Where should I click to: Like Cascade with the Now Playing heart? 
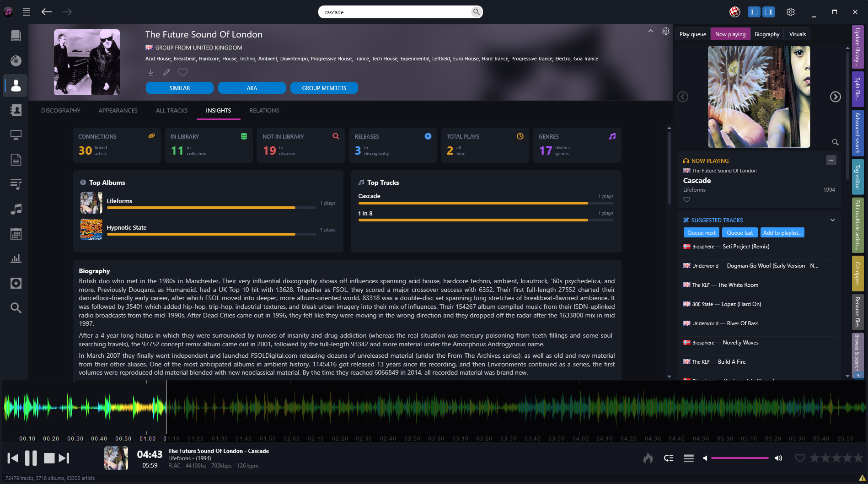687,199
